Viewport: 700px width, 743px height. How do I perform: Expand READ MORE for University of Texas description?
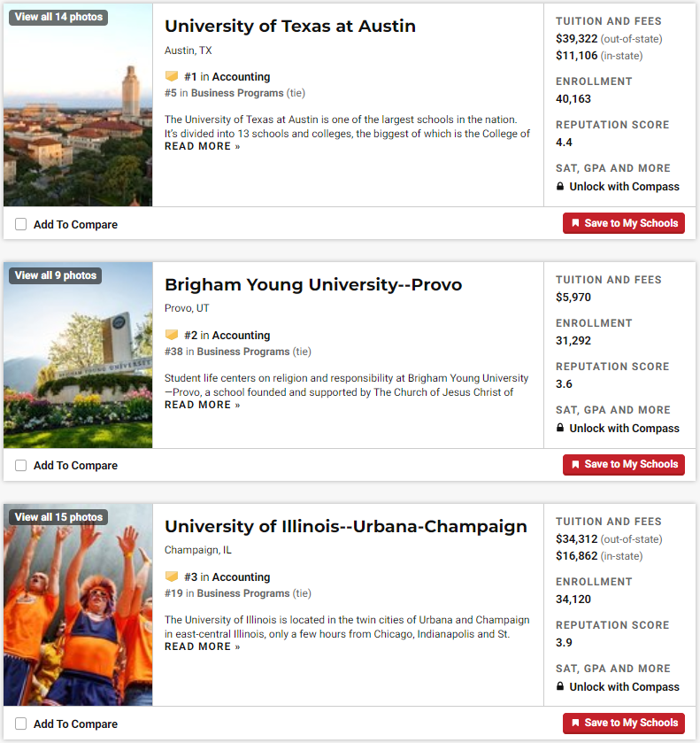click(x=203, y=146)
